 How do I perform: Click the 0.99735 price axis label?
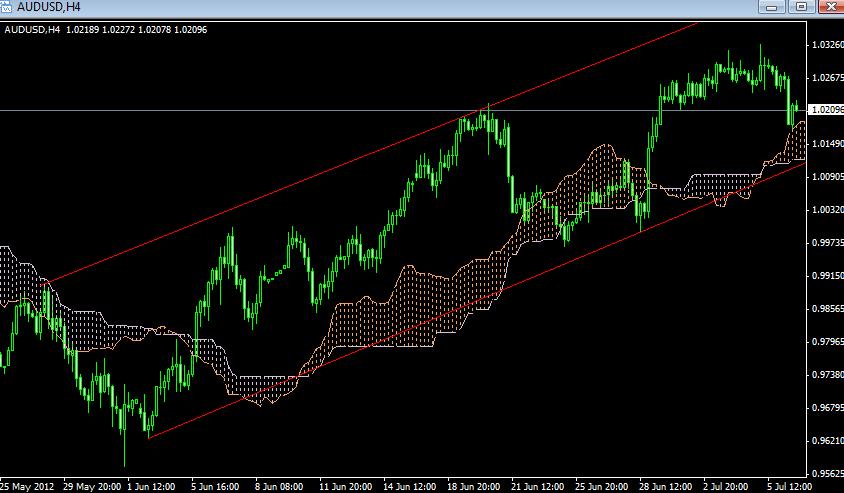(x=827, y=243)
